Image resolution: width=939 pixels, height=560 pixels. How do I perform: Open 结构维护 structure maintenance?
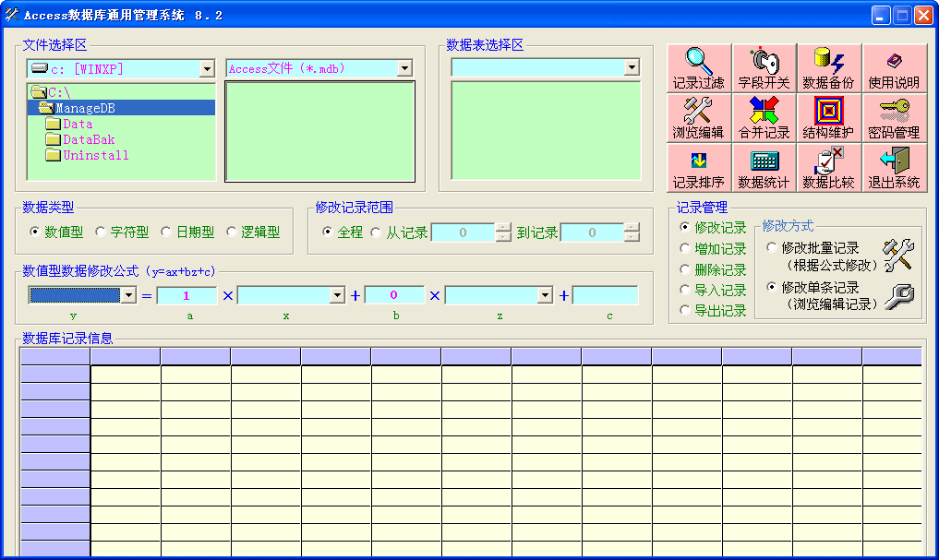tap(829, 118)
